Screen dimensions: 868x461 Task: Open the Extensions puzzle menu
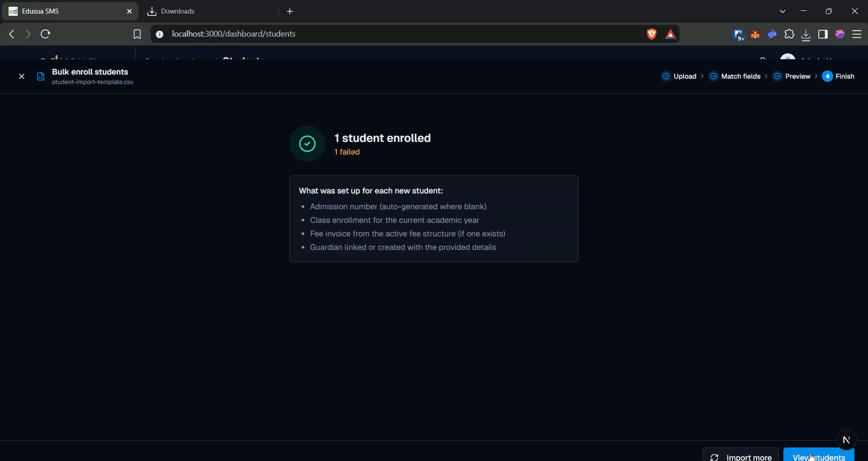(789, 34)
